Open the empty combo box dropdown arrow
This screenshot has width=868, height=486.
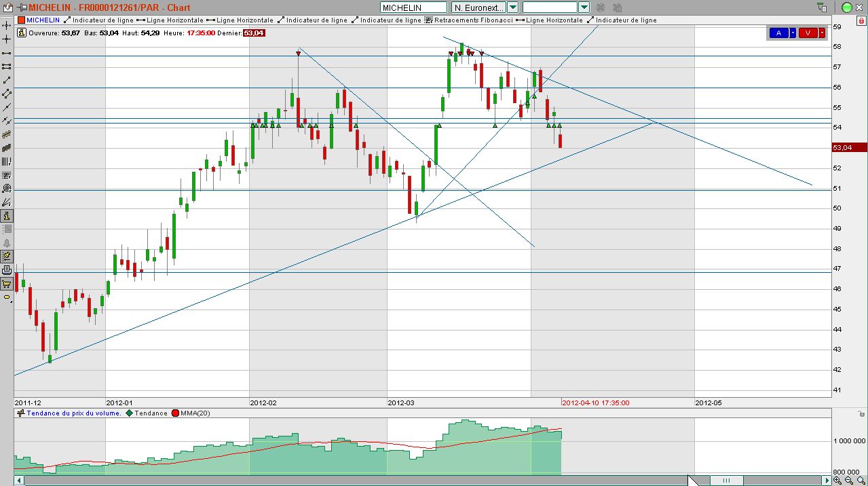pyautogui.click(x=584, y=7)
